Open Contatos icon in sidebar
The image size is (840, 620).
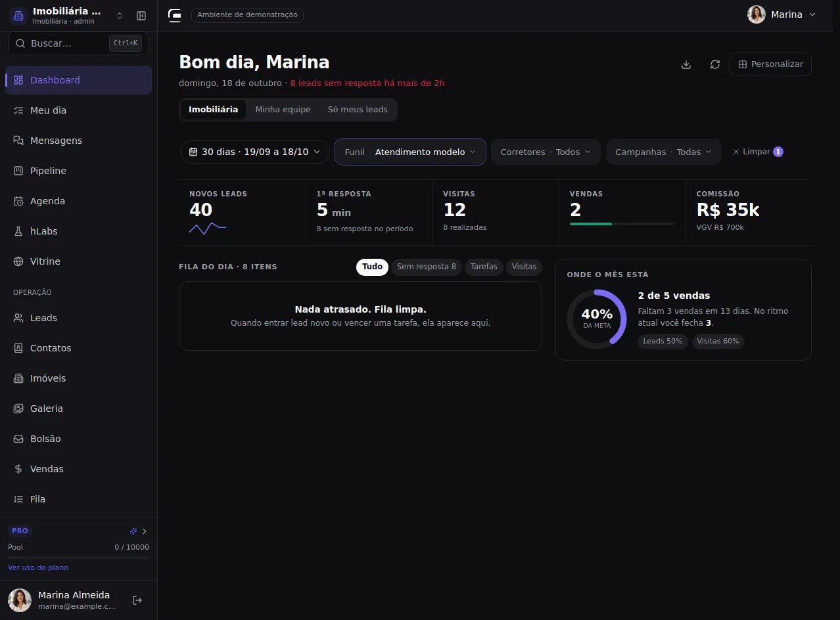[x=18, y=348]
